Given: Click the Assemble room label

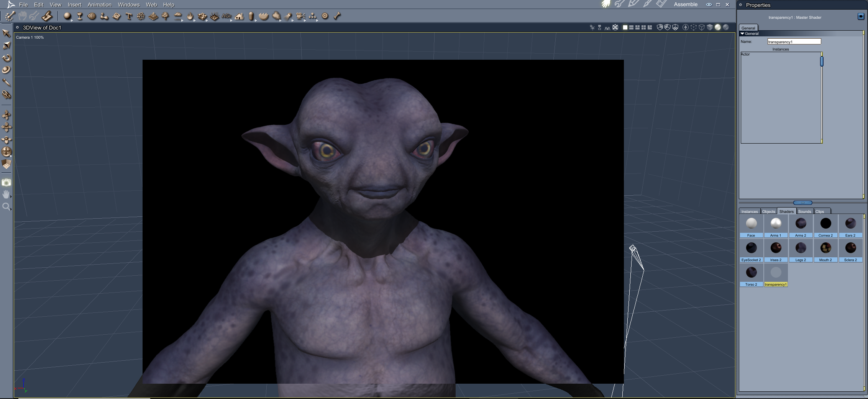Looking at the screenshot, I should click(686, 5).
